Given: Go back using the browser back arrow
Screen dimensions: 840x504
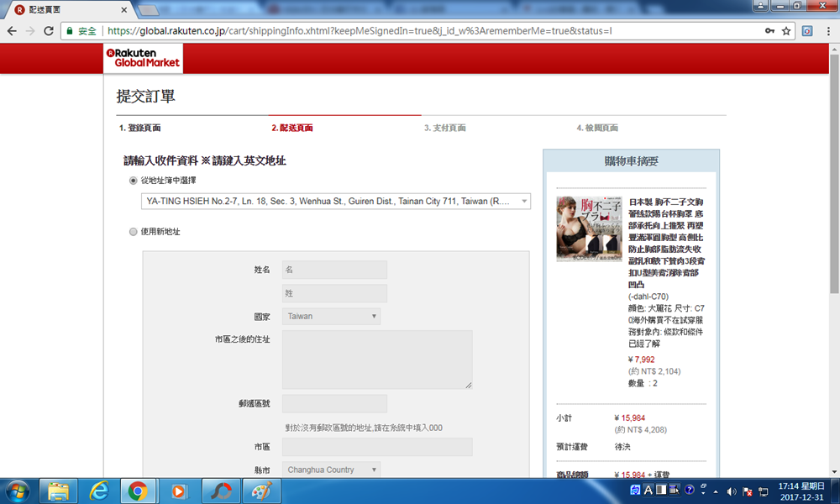Looking at the screenshot, I should point(12,31).
